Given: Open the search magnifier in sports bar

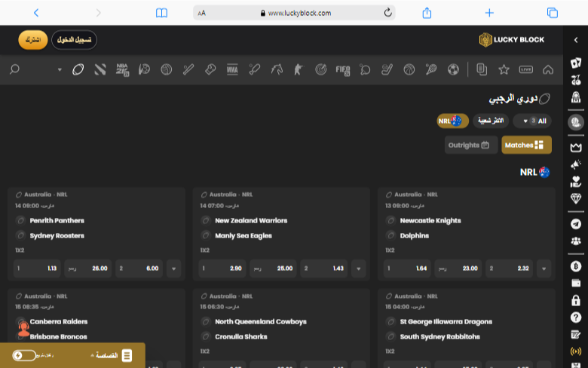Looking at the screenshot, I should click(x=14, y=69).
